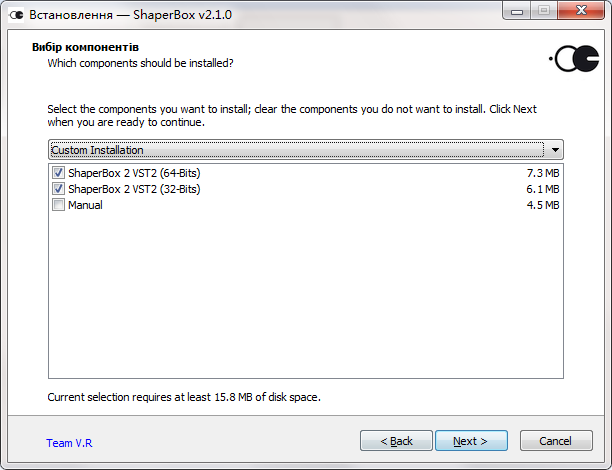Click the 4.5 MB Manual size entry

[543, 205]
